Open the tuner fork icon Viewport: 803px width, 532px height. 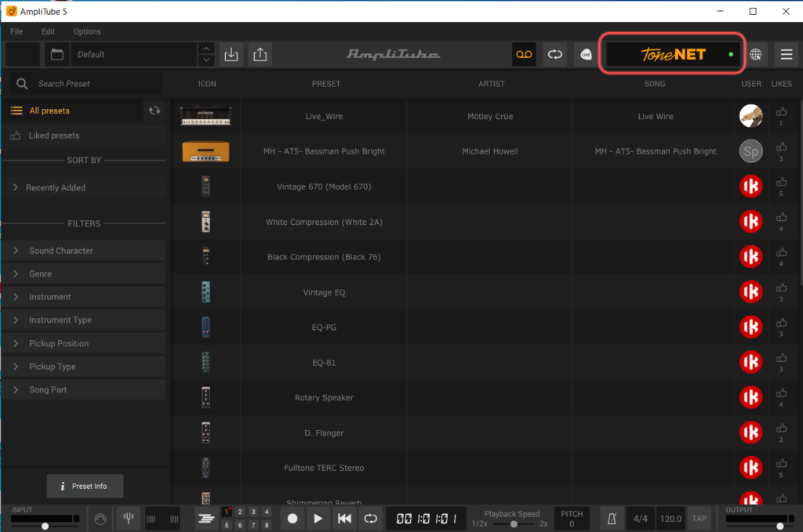click(x=129, y=519)
